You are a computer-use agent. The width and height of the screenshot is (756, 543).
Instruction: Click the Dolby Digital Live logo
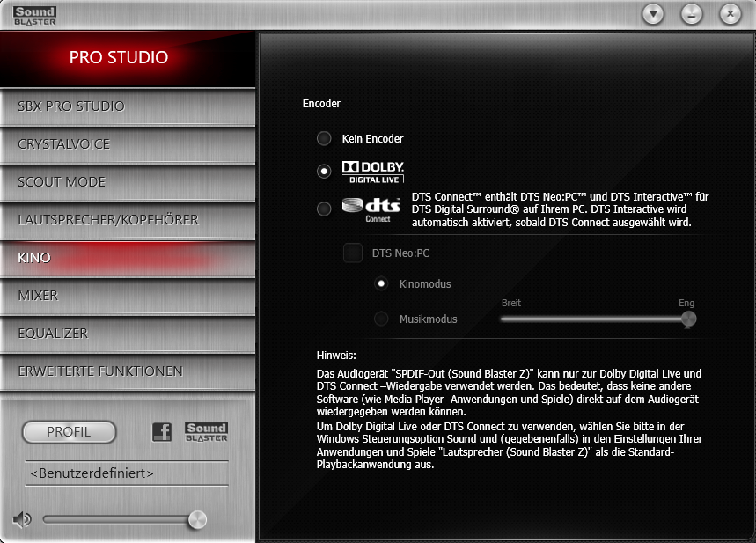[372, 172]
